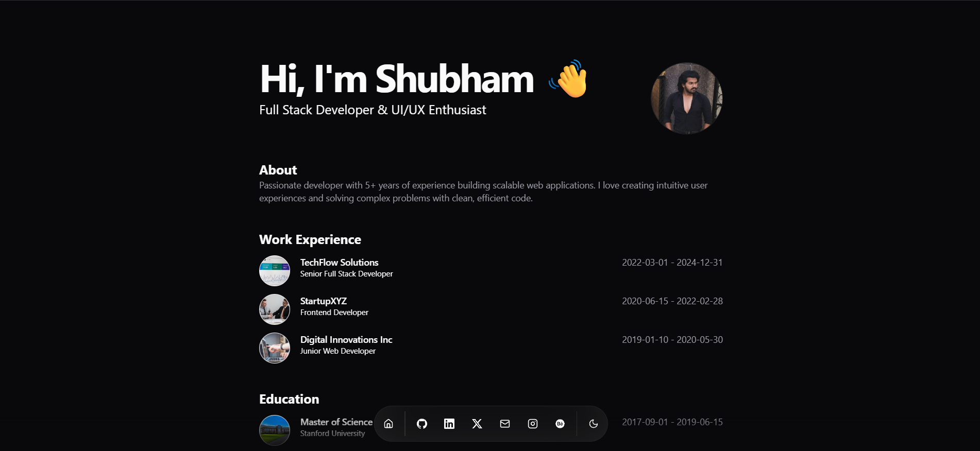This screenshot has height=451, width=980.
Task: Click the Digital Innovations Inc logo
Action: pos(275,348)
